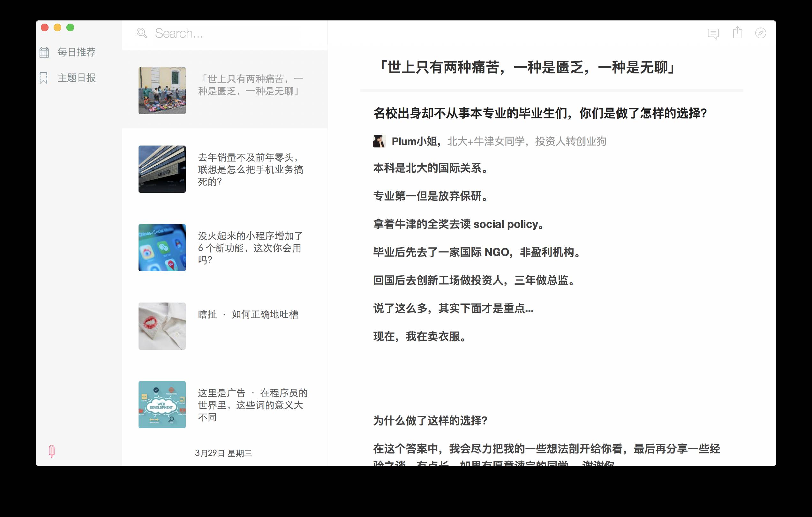The width and height of the screenshot is (812, 517).
Task: Open article in browser via compass icon
Action: coord(760,33)
